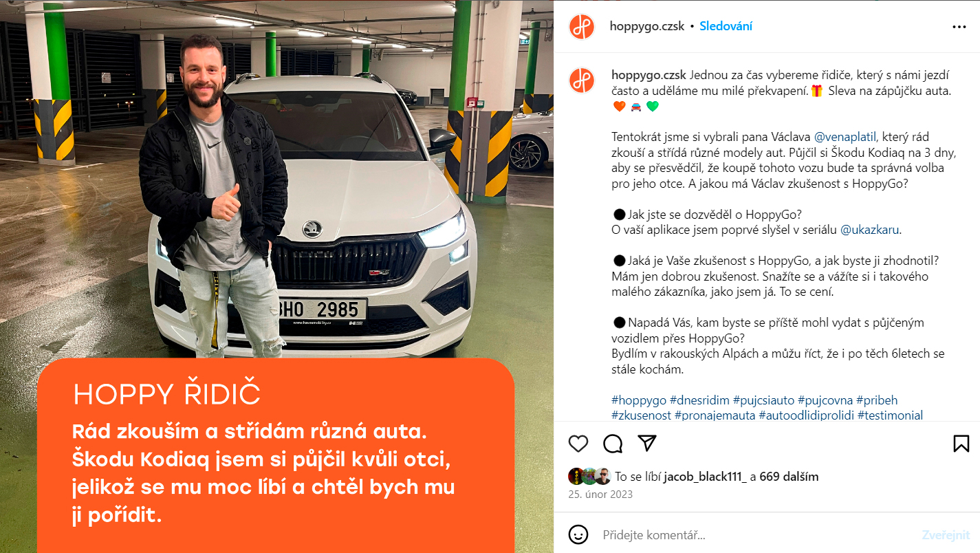View jacob_black111_ profile from likes
The height and width of the screenshot is (553, 980).
point(705,477)
